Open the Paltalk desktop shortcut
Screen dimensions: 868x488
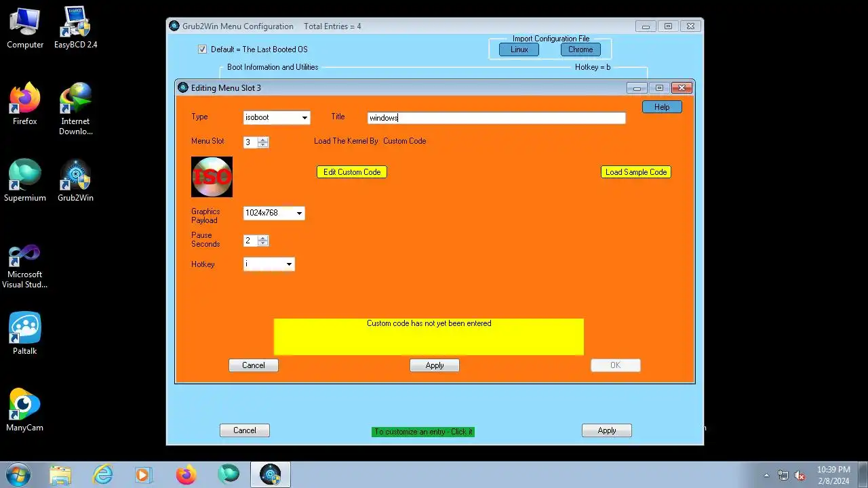[x=25, y=334]
